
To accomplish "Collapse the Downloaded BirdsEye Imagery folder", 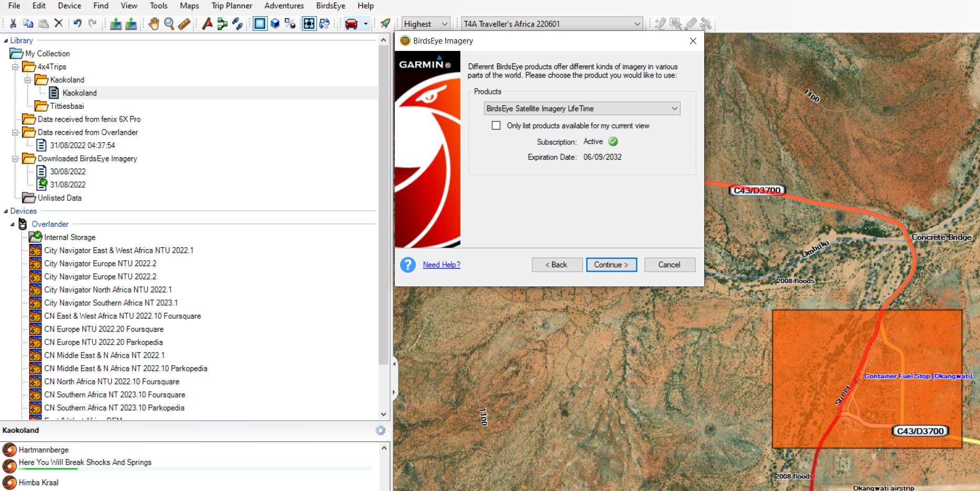I will pyautogui.click(x=15, y=158).
